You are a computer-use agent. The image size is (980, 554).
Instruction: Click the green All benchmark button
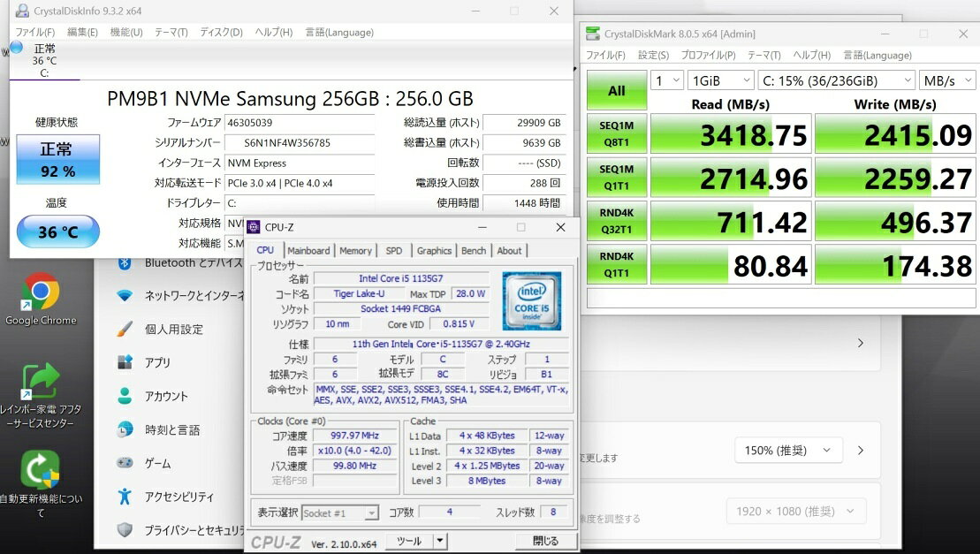pos(616,90)
